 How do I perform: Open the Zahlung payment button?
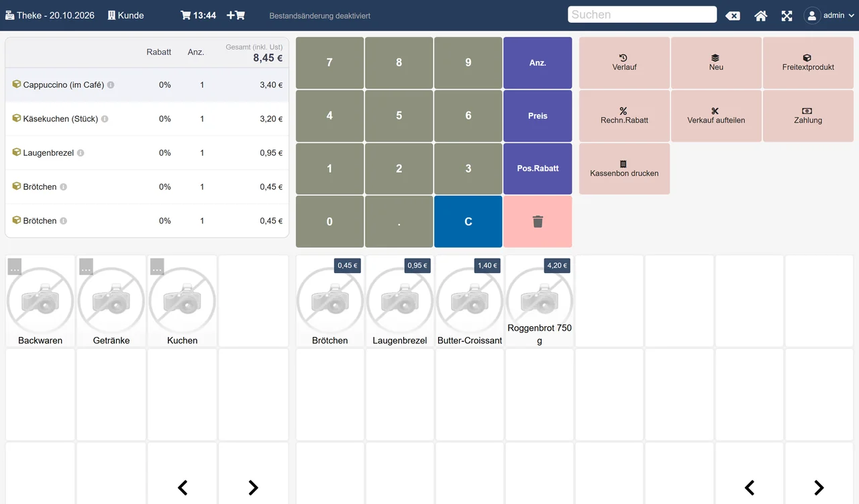(x=808, y=115)
